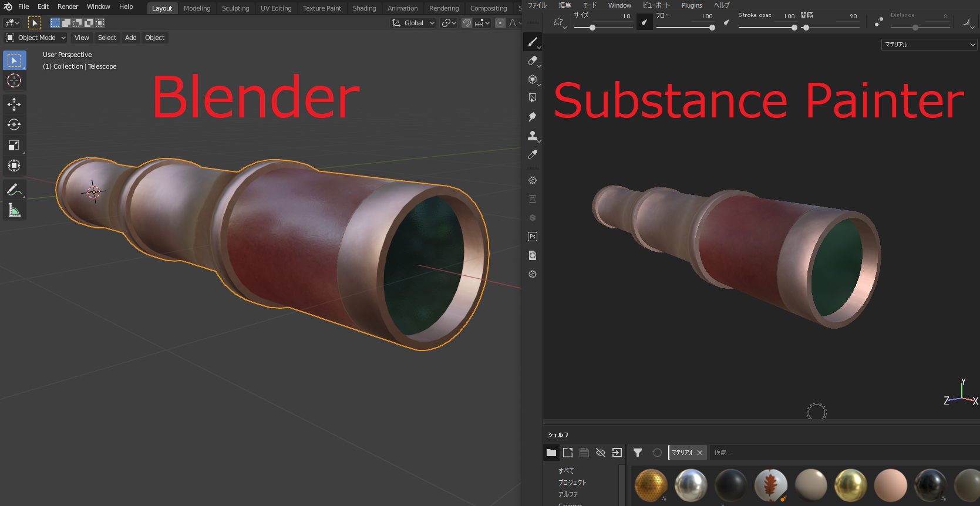Open Blender viewport Object menu
Image resolution: width=980 pixels, height=506 pixels.
click(x=155, y=38)
